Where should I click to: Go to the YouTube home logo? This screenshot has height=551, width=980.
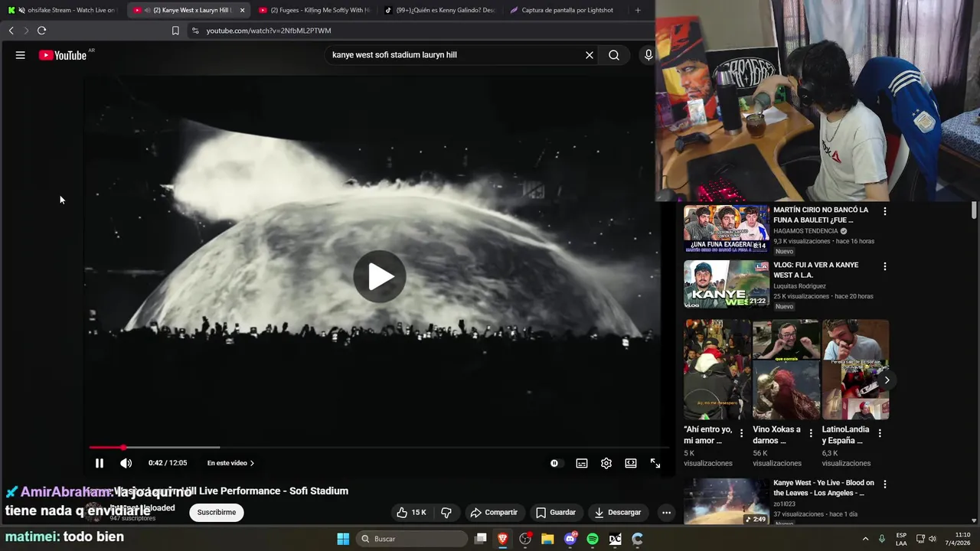63,55
